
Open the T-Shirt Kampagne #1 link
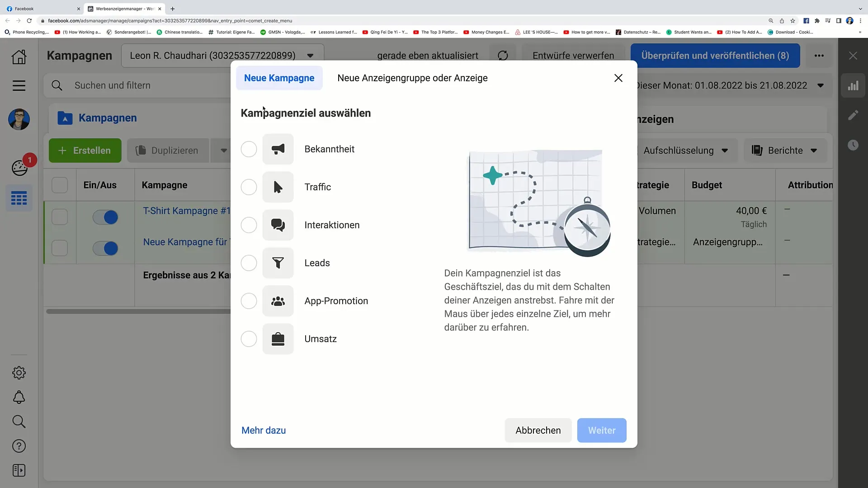pyautogui.click(x=186, y=211)
